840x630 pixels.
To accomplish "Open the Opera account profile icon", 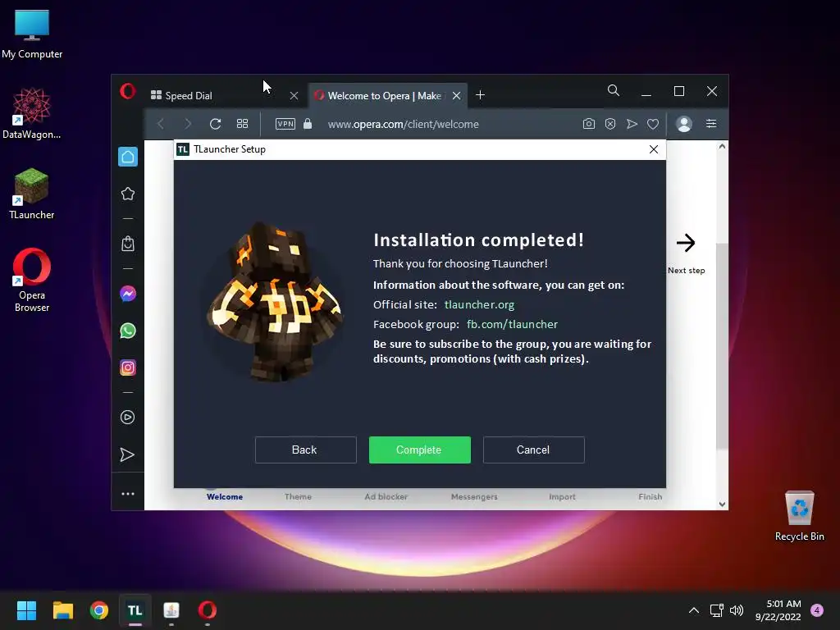I will point(684,124).
